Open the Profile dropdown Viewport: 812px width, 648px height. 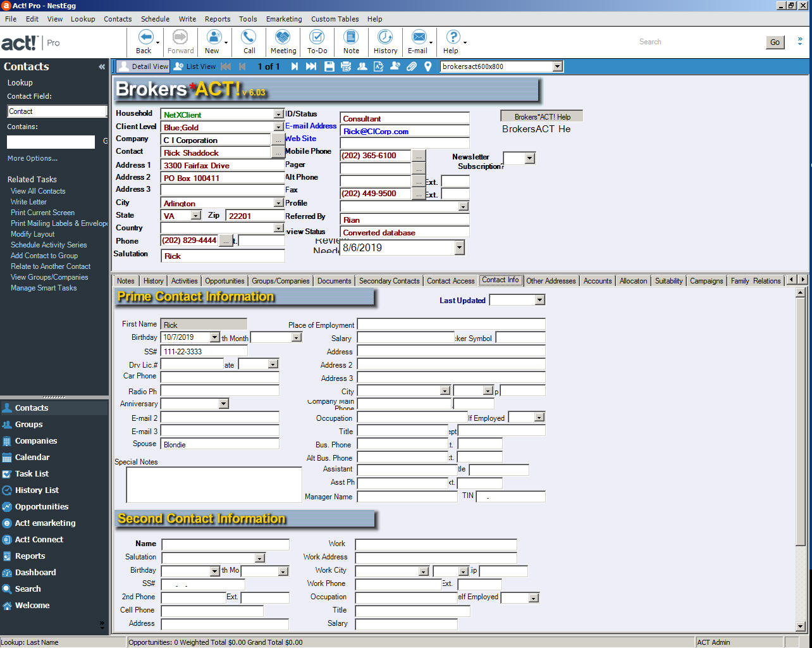tap(464, 206)
